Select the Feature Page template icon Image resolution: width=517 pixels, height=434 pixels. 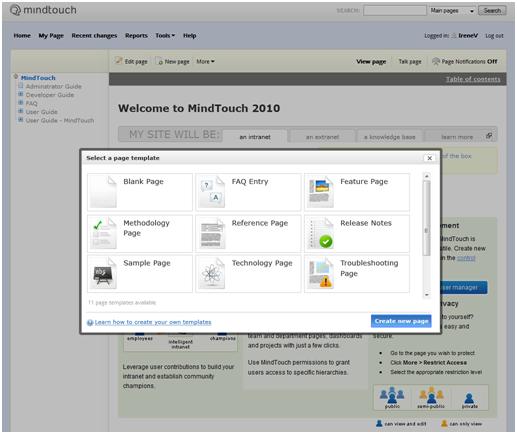[320, 192]
